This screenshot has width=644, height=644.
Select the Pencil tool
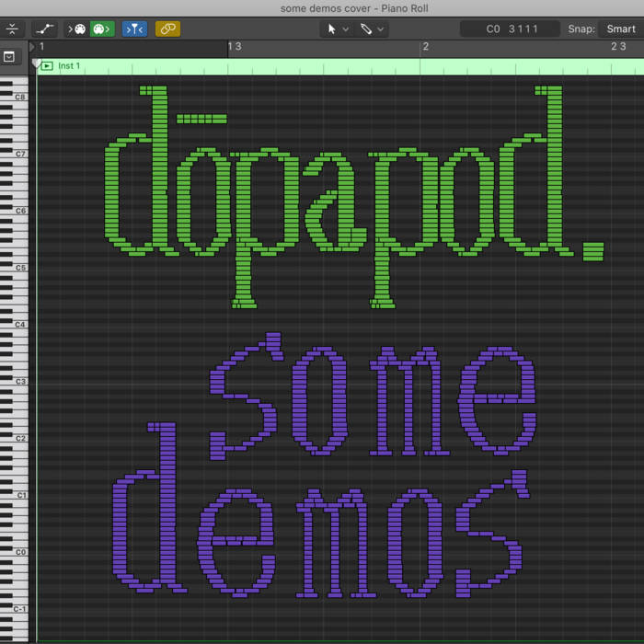click(x=366, y=29)
